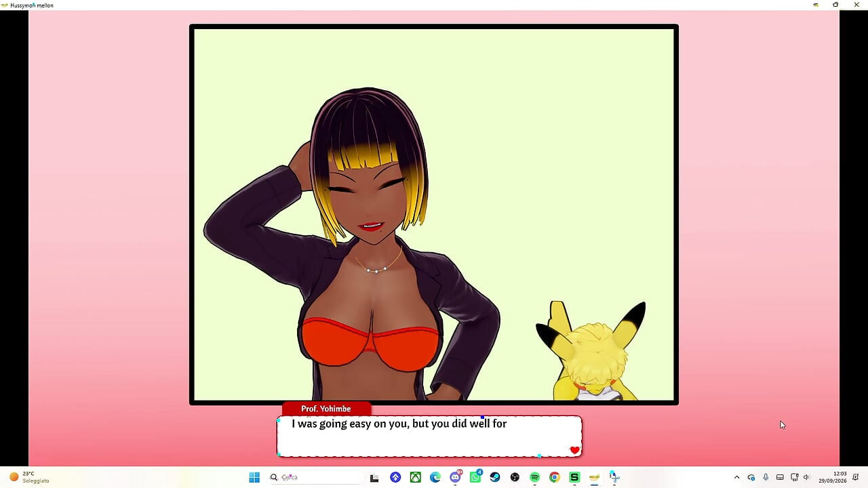Click the red heart to advance dialogue

tap(575, 450)
